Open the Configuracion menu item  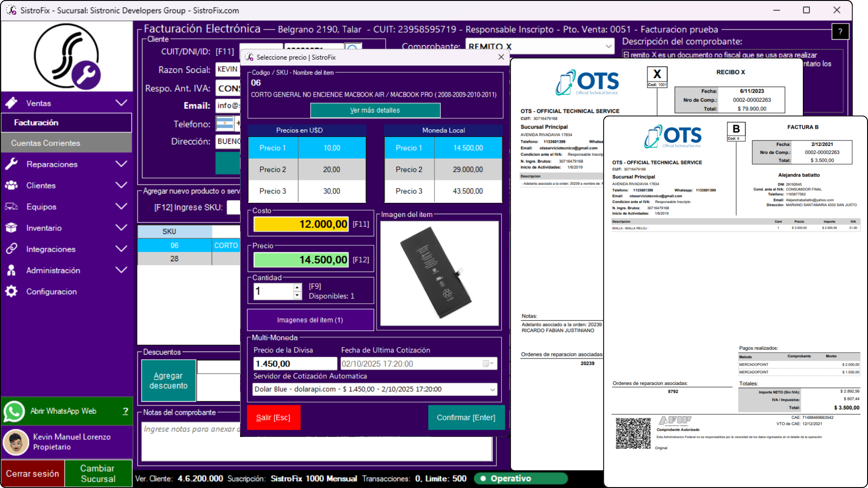52,291
